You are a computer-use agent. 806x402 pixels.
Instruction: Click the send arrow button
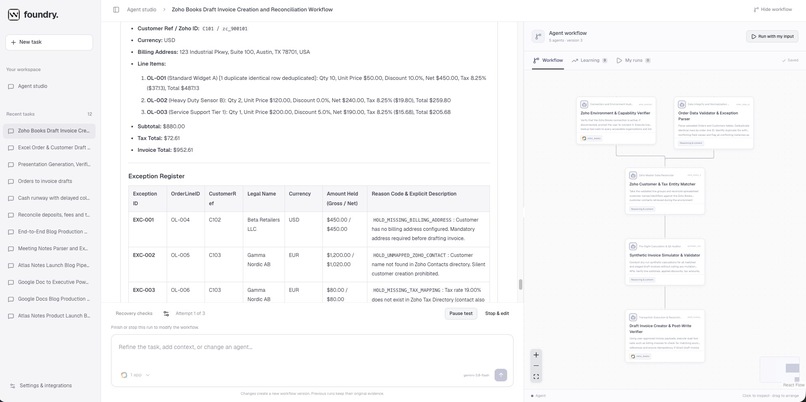(x=501, y=375)
